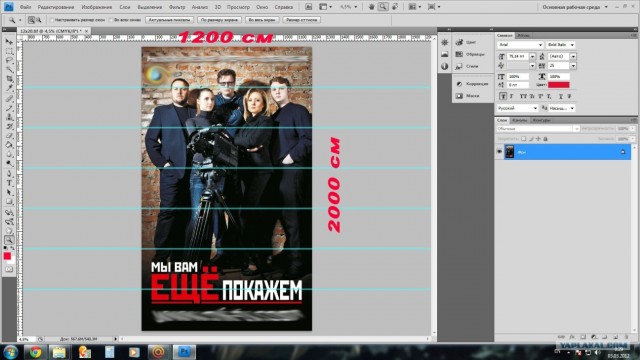Select the Path Selection tool
The width and height of the screenshot is (640, 360).
(9, 192)
